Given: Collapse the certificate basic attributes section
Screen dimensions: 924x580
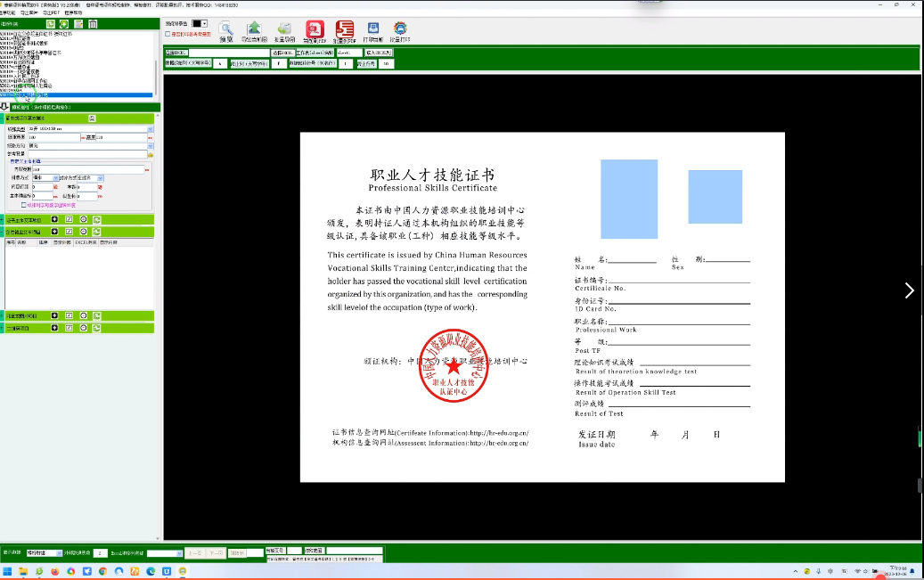Looking at the screenshot, I should [3, 118].
